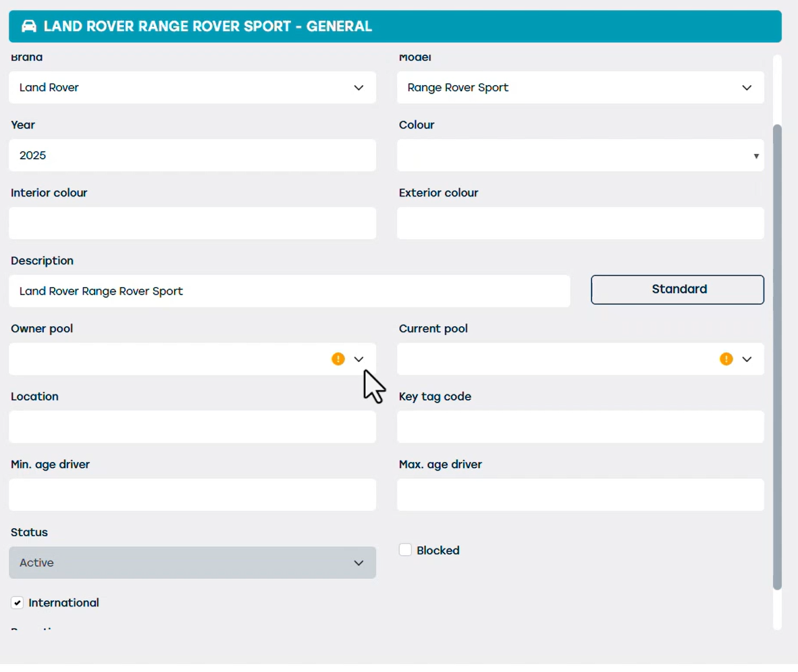This screenshot has width=798, height=672.
Task: Click the Owner pool label
Action: (x=42, y=329)
